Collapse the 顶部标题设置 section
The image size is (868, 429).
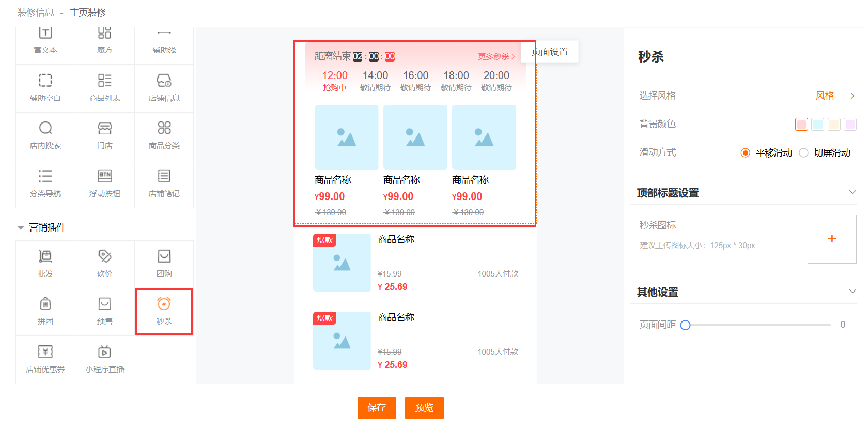click(x=852, y=192)
